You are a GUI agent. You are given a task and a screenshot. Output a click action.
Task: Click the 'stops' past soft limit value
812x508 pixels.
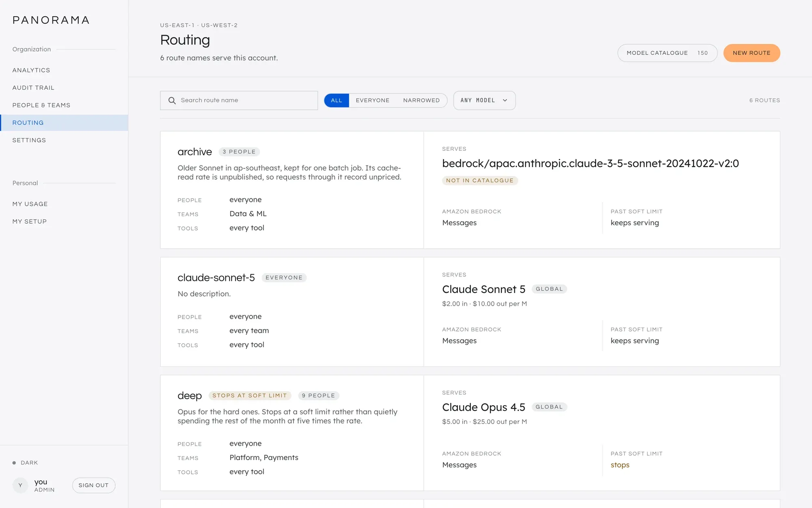click(620, 465)
